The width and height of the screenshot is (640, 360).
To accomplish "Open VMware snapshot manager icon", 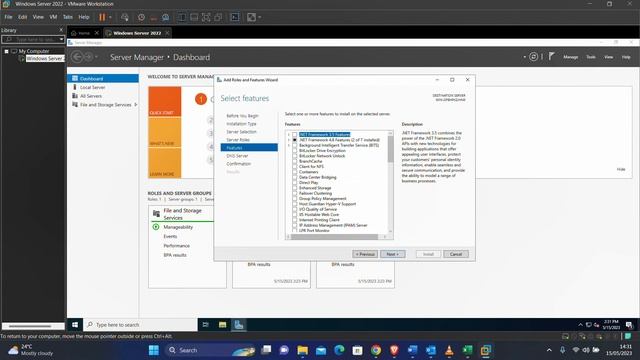I will (166, 17).
